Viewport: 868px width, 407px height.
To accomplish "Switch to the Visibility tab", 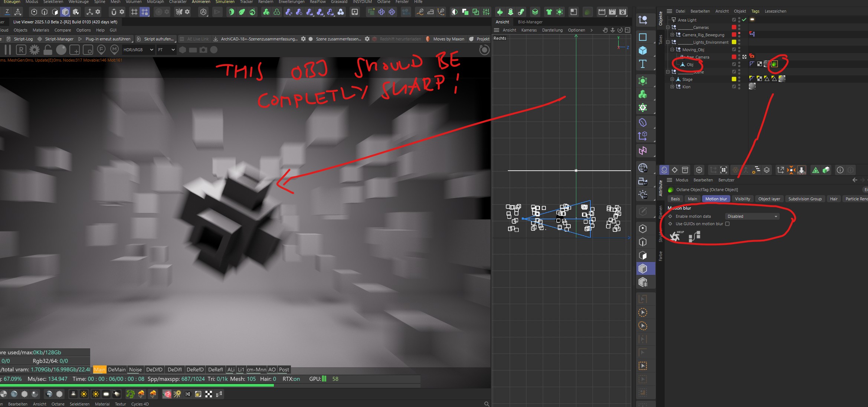I will [742, 199].
